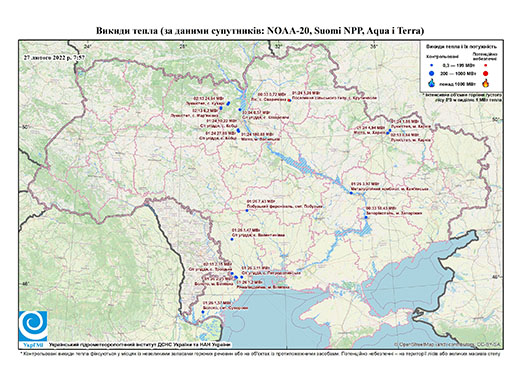520x368 pixels.
Task: Click blue marker at Кам'янське metallurgical plant
Action: [351, 193]
